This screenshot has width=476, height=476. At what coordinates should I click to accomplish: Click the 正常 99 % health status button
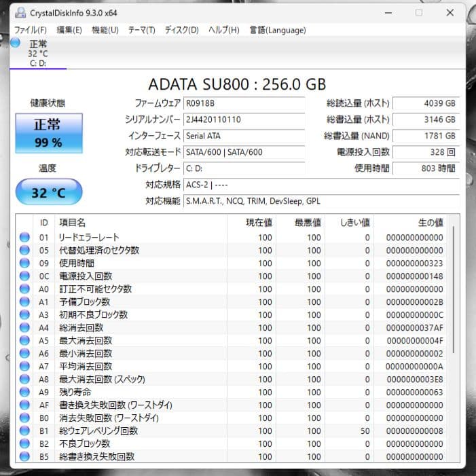(49, 133)
